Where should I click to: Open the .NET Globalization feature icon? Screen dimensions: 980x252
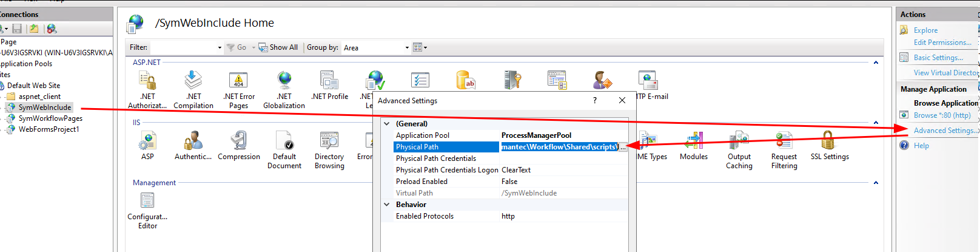click(284, 81)
